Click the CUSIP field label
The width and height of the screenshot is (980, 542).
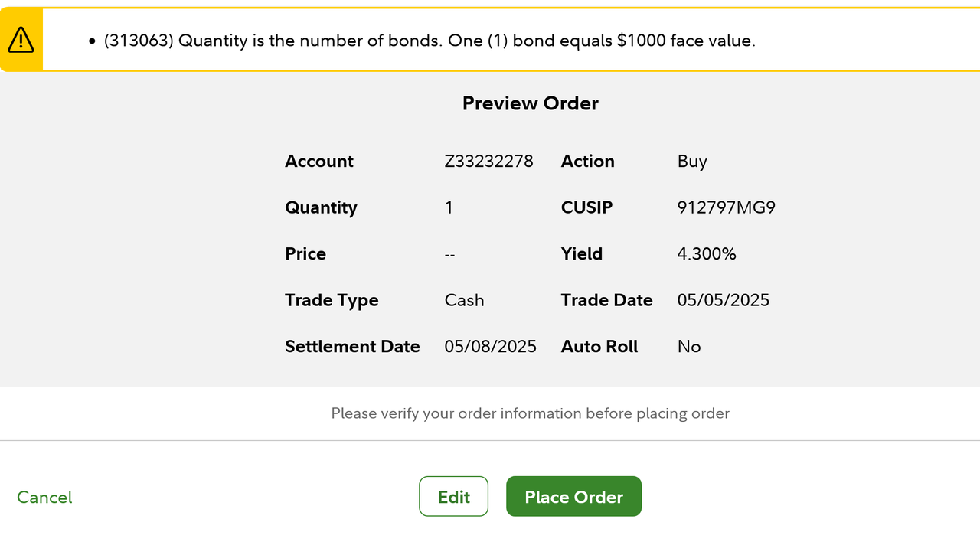(586, 207)
